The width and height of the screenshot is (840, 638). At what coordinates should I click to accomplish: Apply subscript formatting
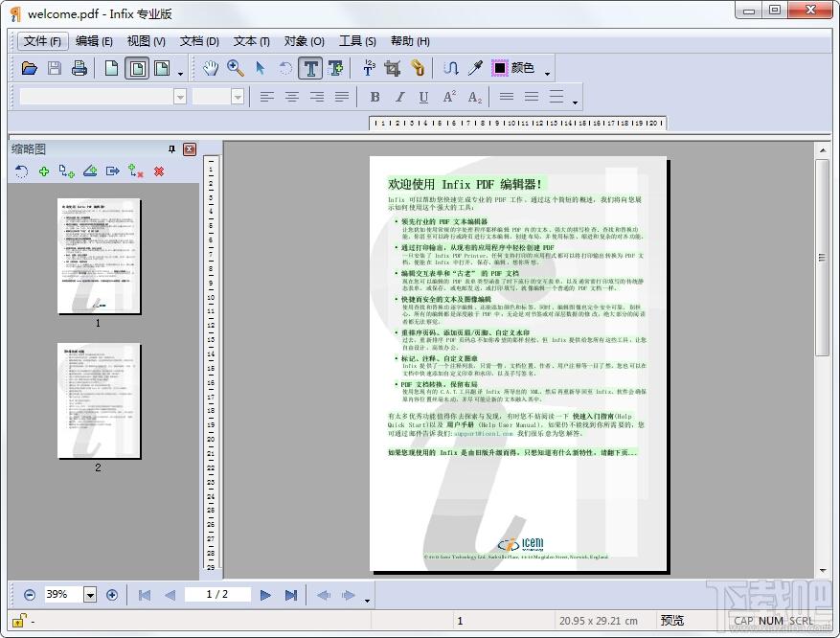(x=475, y=97)
